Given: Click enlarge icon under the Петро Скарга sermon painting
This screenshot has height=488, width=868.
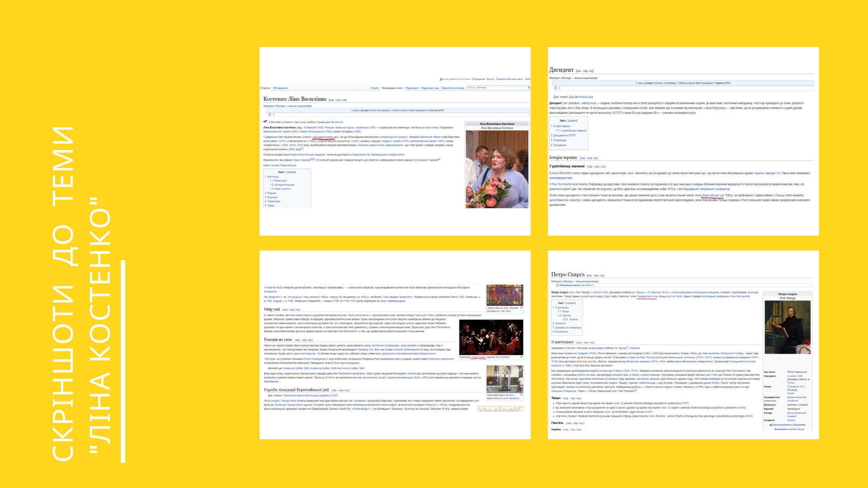Looking at the screenshot, I should pyautogui.click(x=521, y=357).
